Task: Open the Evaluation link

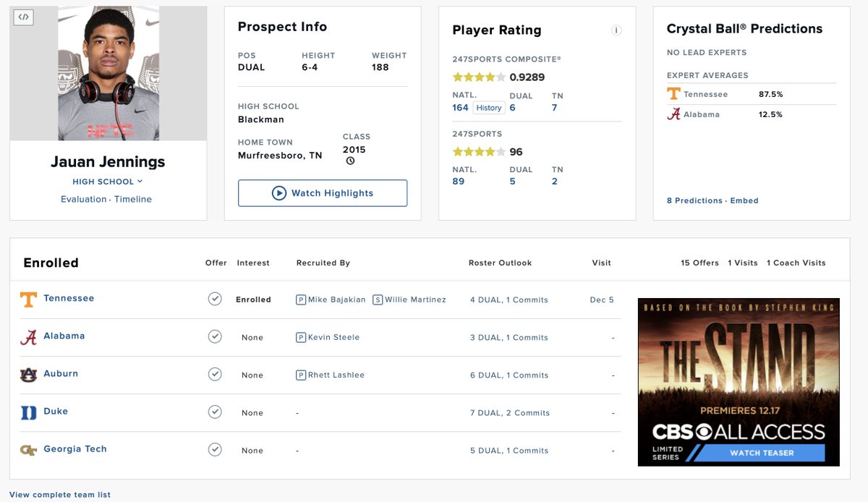Action: pos(83,199)
